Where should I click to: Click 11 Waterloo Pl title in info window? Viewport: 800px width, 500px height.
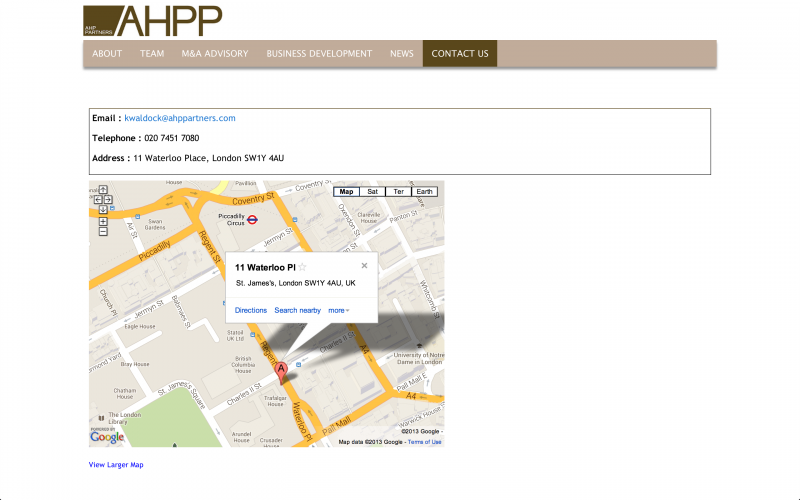(x=265, y=267)
